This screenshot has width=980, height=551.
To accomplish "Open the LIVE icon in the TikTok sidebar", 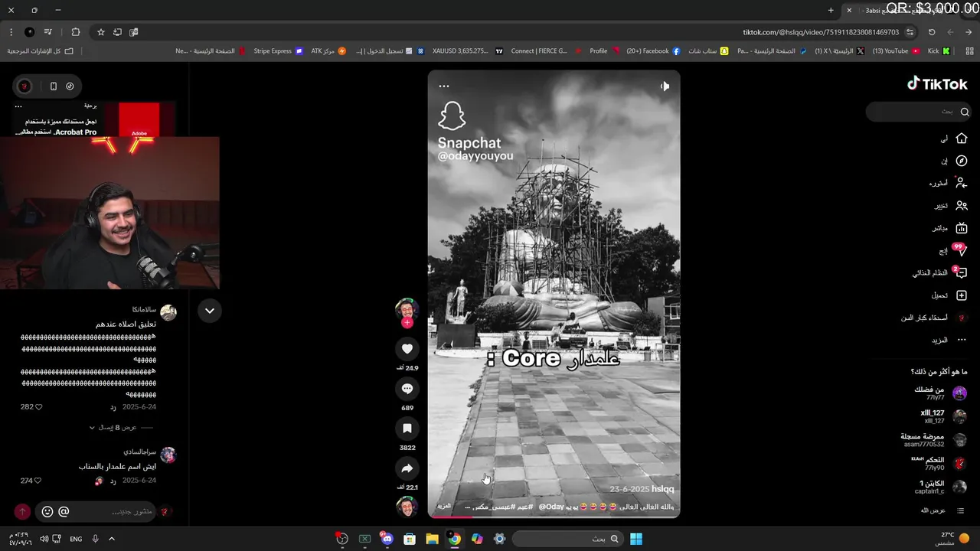I will [x=962, y=228].
